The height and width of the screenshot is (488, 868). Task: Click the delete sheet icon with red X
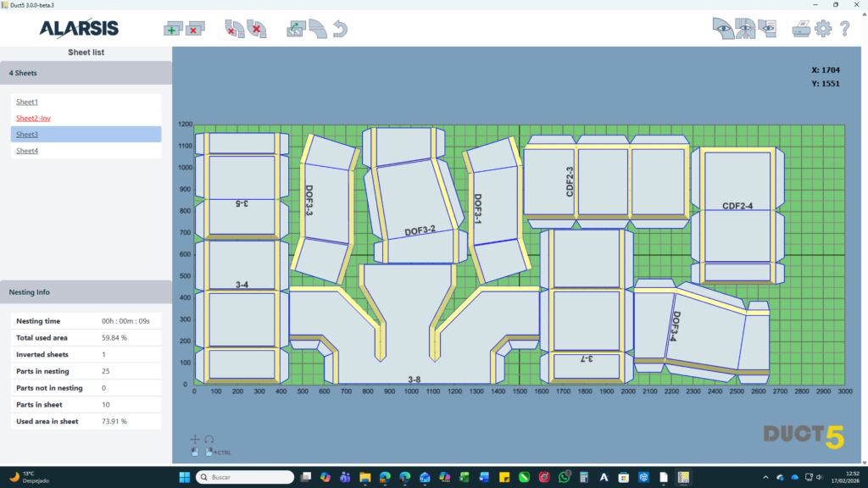pyautogui.click(x=196, y=29)
